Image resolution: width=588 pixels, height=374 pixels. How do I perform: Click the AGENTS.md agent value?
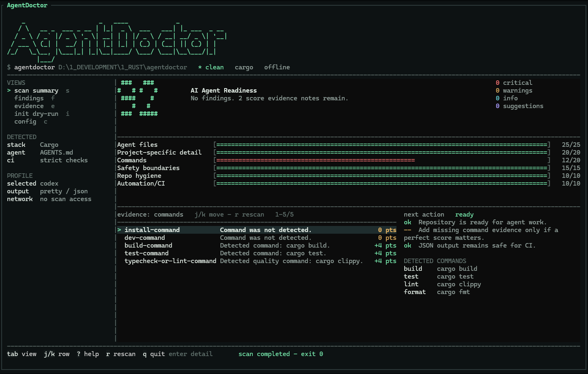(x=56, y=153)
